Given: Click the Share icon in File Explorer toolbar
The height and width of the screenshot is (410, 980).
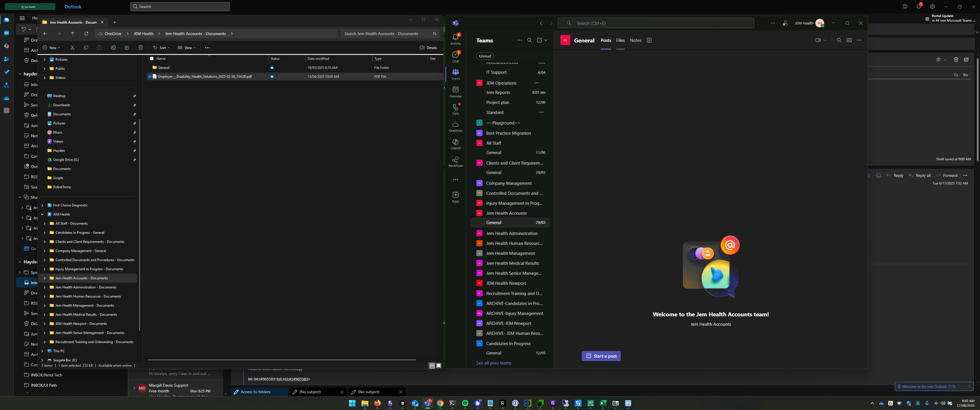Looking at the screenshot, I should click(x=127, y=48).
